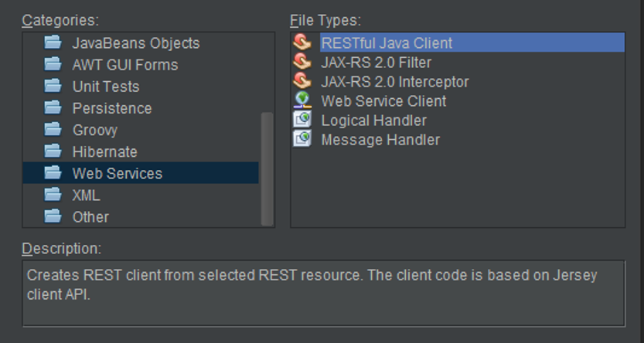644x343 pixels.
Task: Pick the Groovy category
Action: click(95, 130)
